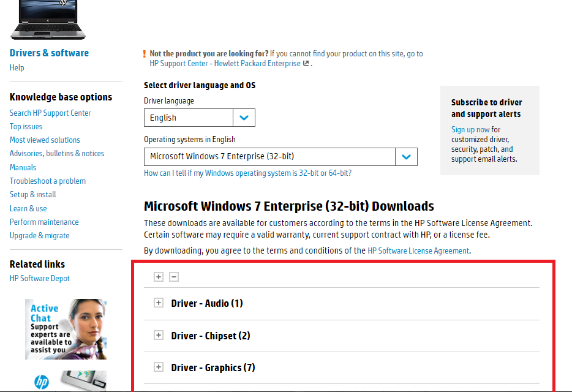Open Top issues
Viewport: 572px width, 392px height.
pos(26,127)
